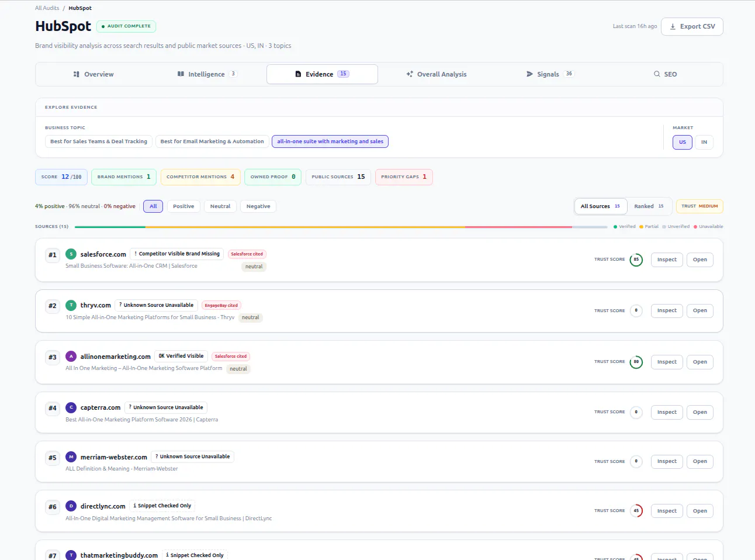The height and width of the screenshot is (560, 755).
Task: Filter sources by Negative sentiment
Action: [258, 206]
